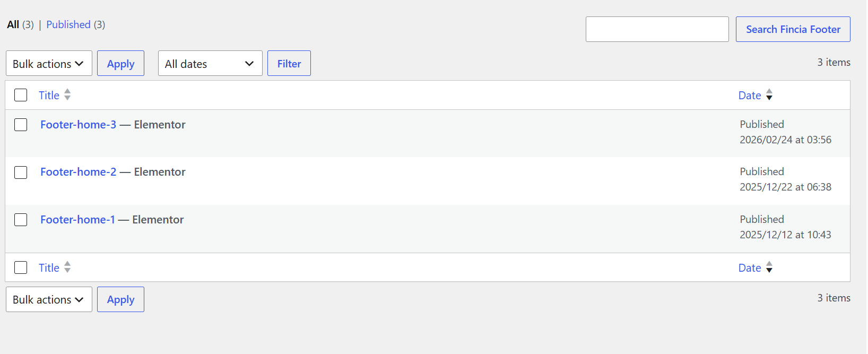This screenshot has width=868, height=354.
Task: Tick the Footer-home-1 row checkbox
Action: [21, 220]
